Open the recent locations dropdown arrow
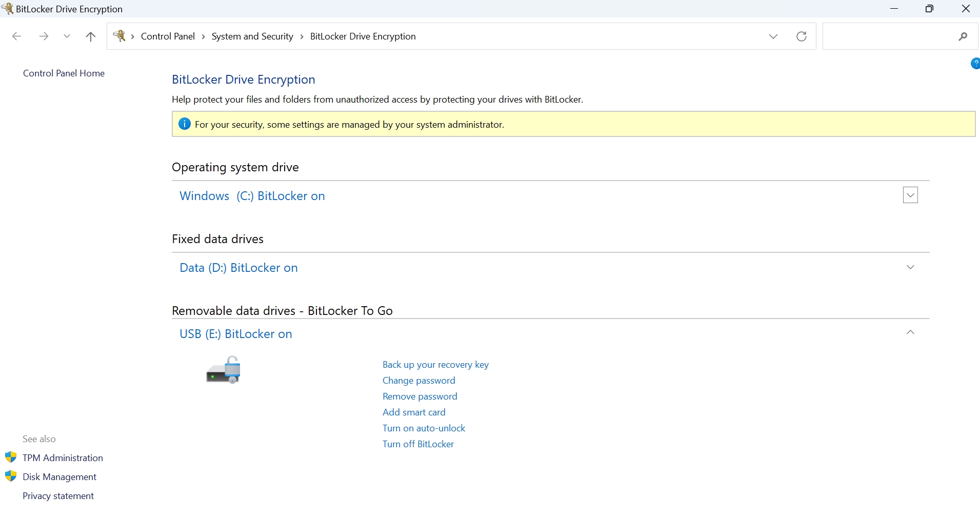Viewport: 980px width, 517px height. 67,36
